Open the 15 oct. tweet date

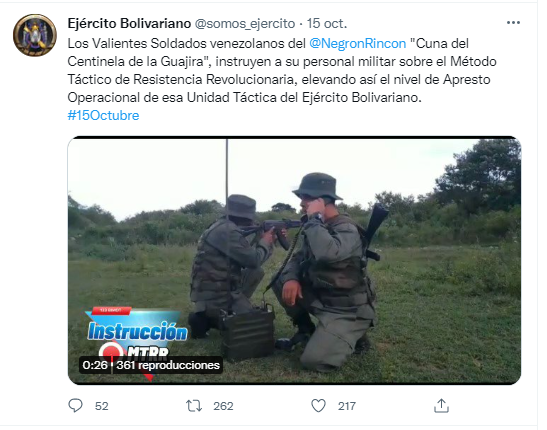tap(327, 24)
